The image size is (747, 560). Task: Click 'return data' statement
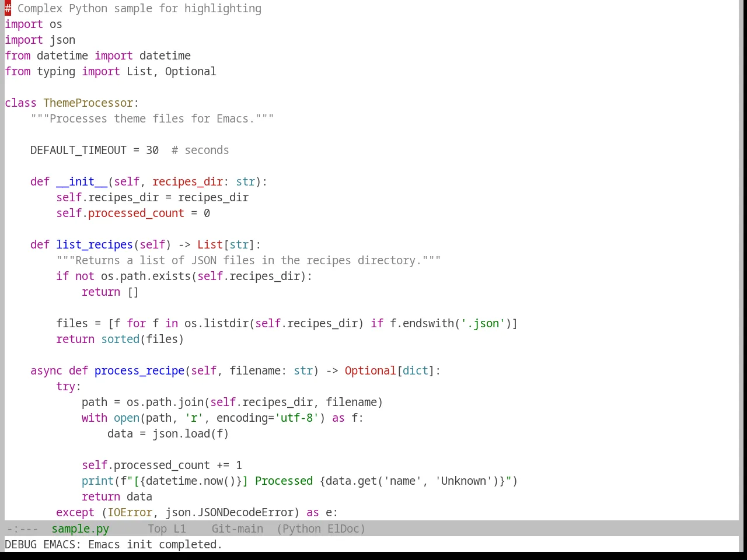click(x=117, y=496)
